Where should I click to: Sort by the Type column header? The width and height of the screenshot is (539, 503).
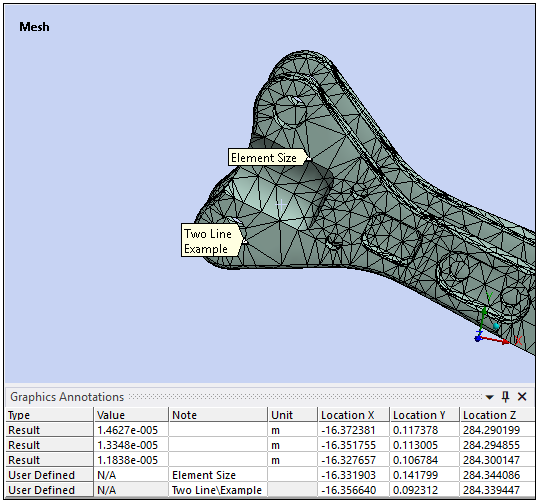coord(49,415)
